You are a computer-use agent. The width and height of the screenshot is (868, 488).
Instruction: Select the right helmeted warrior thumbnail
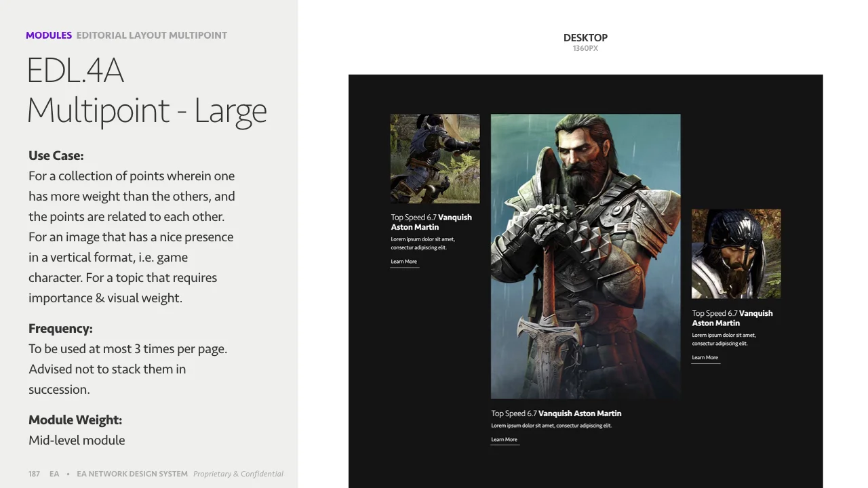[736, 253]
